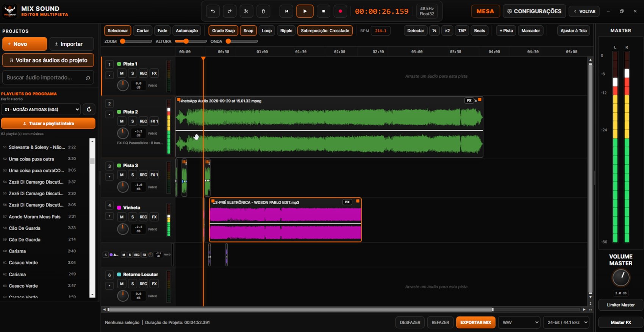
Task: Open the FX badge on the WhatsApp Audio clip
Action: (469, 101)
